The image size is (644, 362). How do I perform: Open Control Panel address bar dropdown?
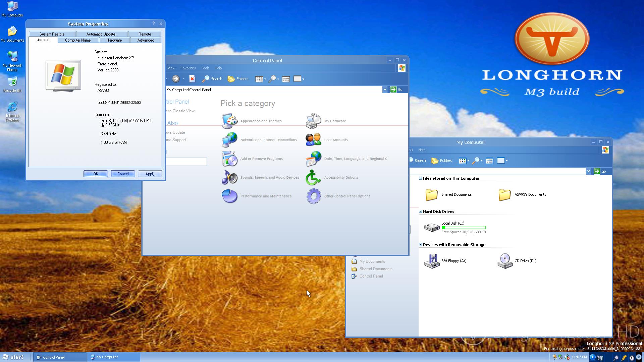click(x=385, y=89)
